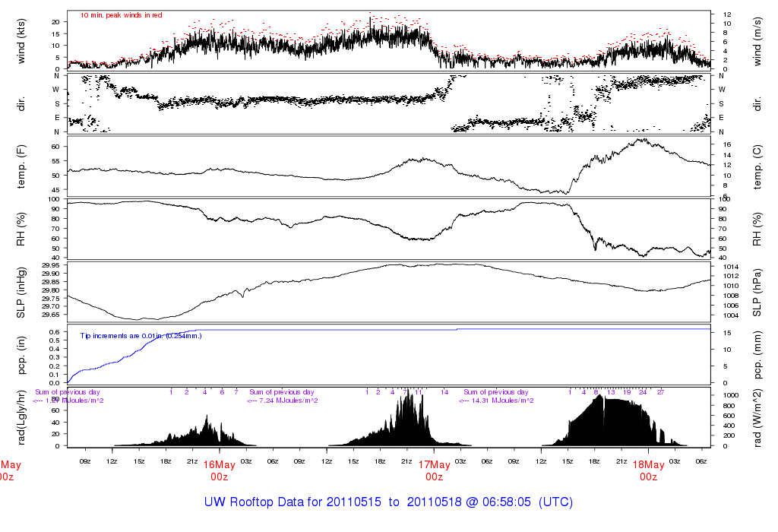Click the 14.31 MJoules/m^2 previous day sum
Image resolution: width=778 pixels, height=532 pixels.
[x=496, y=401]
